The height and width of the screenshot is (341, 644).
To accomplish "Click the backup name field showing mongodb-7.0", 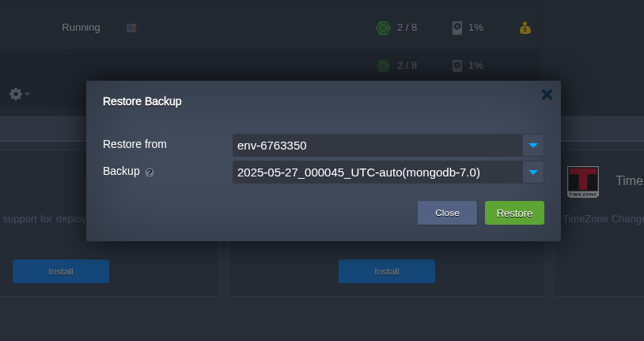I will pyautogui.click(x=377, y=172).
